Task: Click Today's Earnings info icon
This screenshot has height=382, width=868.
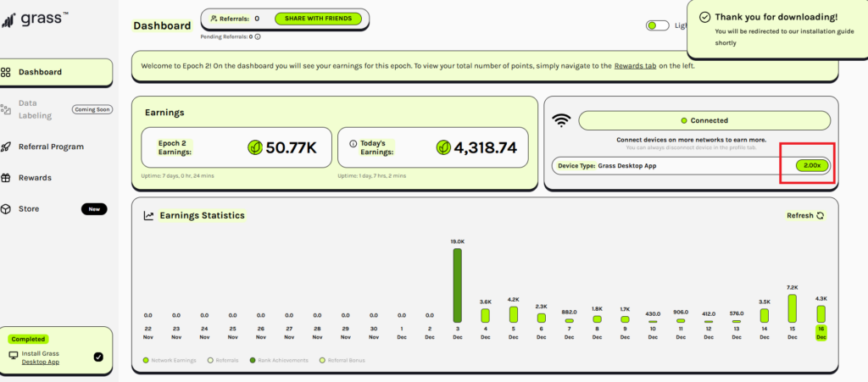Action: coord(353,143)
